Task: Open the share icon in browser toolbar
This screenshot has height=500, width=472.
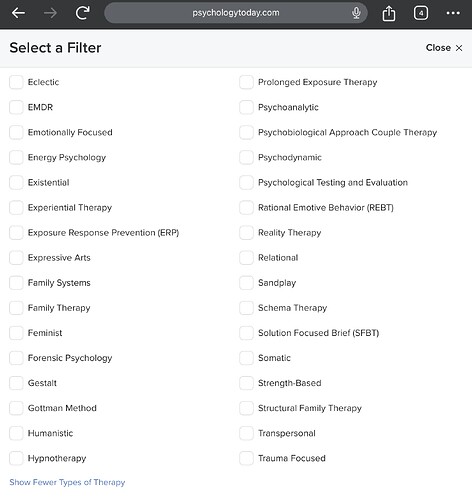Action: pyautogui.click(x=389, y=13)
